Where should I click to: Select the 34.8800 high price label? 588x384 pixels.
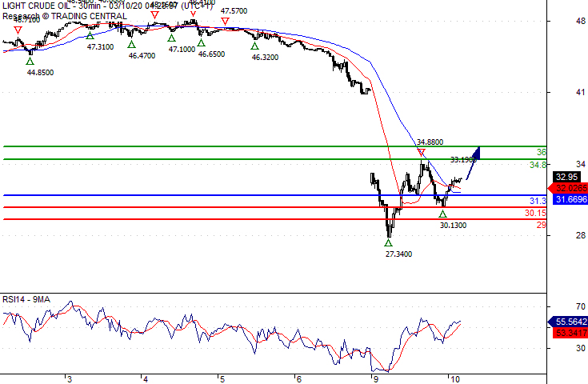pyautogui.click(x=430, y=142)
